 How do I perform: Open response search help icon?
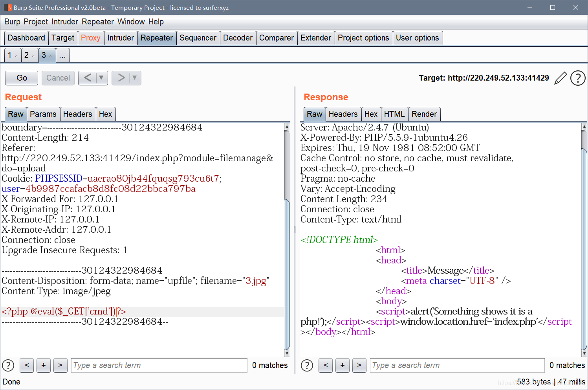coord(307,365)
